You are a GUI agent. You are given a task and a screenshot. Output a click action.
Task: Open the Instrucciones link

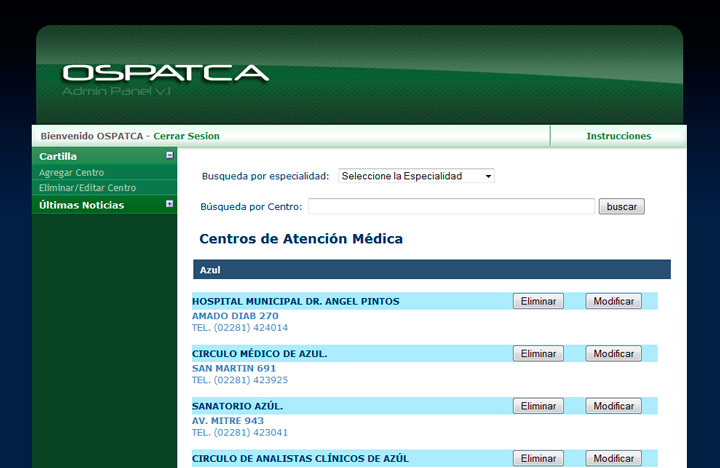coord(619,136)
